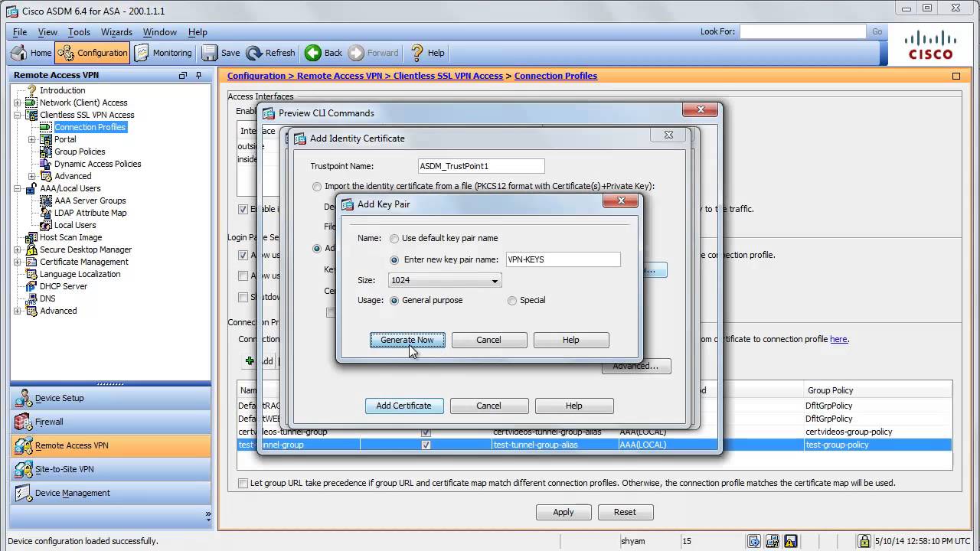
Task: Open the File menu
Action: pos(20,32)
